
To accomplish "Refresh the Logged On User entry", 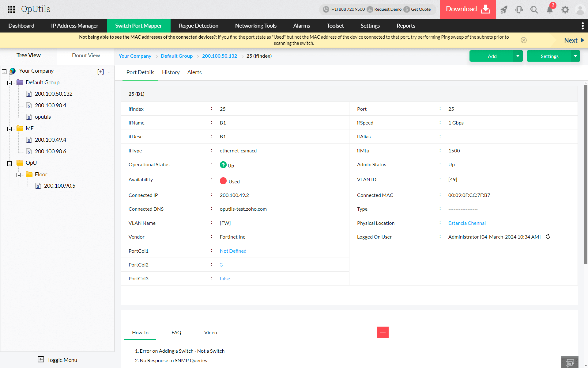I will click(548, 236).
